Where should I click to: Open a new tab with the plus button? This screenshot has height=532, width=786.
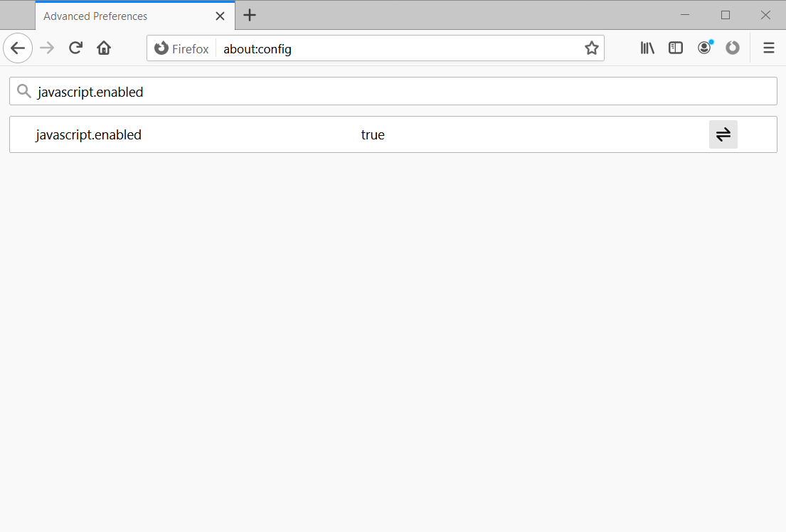click(x=250, y=15)
